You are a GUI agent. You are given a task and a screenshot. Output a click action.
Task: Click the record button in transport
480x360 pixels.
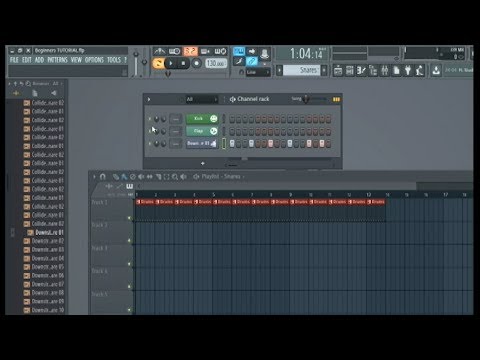[x=196, y=63]
